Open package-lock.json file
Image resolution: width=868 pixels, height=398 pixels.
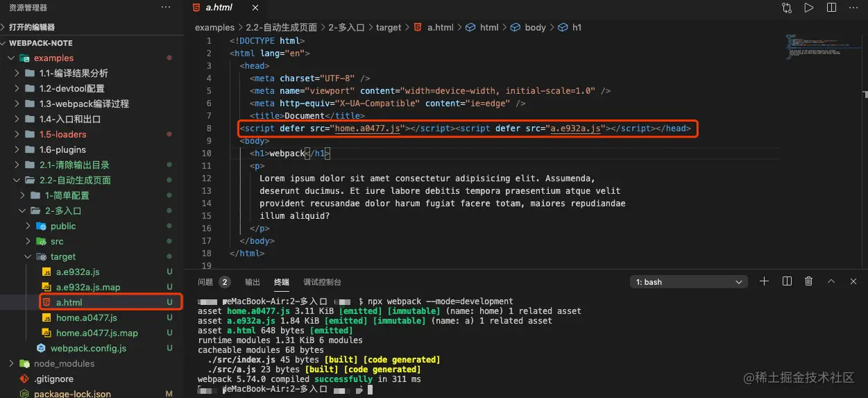[x=72, y=393]
